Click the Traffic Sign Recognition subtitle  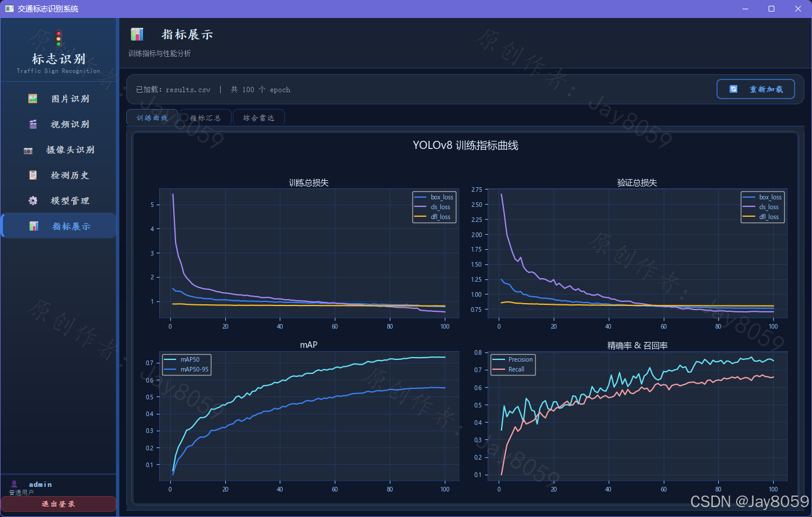(x=58, y=71)
